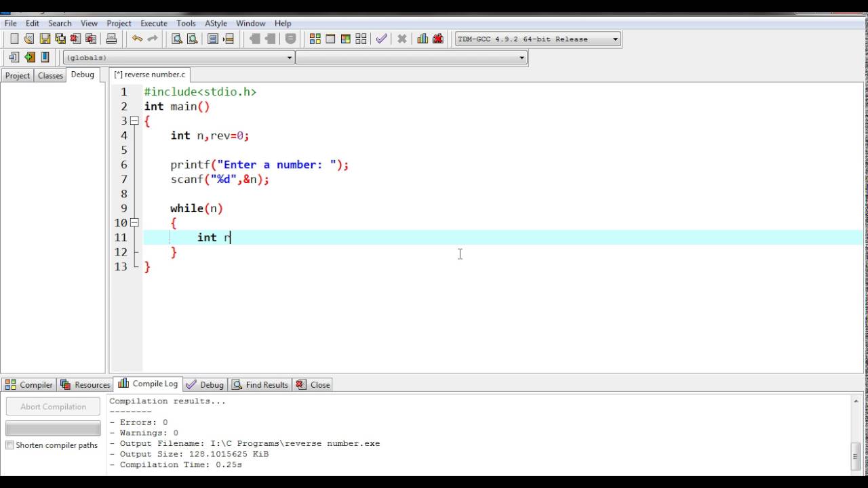Click the printf "Enter a number: " line

point(259,165)
